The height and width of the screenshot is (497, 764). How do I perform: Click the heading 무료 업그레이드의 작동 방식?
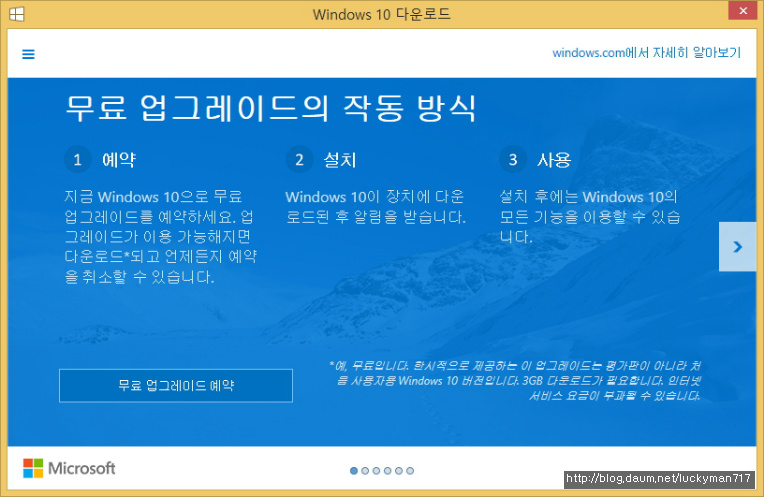(x=270, y=108)
